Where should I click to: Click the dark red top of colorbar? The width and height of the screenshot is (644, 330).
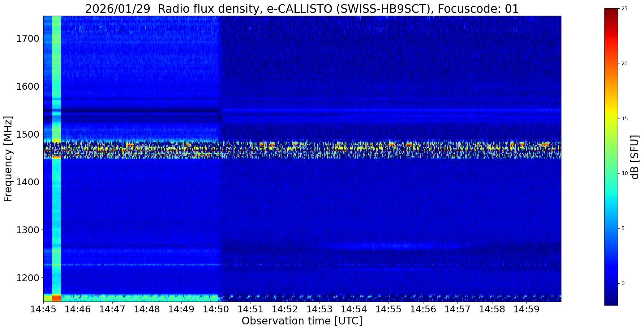pos(611,12)
